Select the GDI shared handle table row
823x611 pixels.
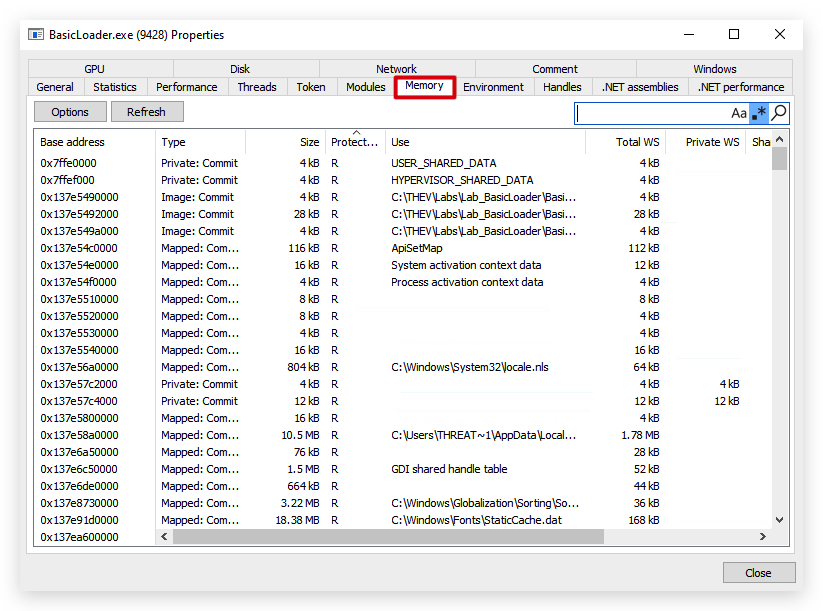(x=404, y=469)
